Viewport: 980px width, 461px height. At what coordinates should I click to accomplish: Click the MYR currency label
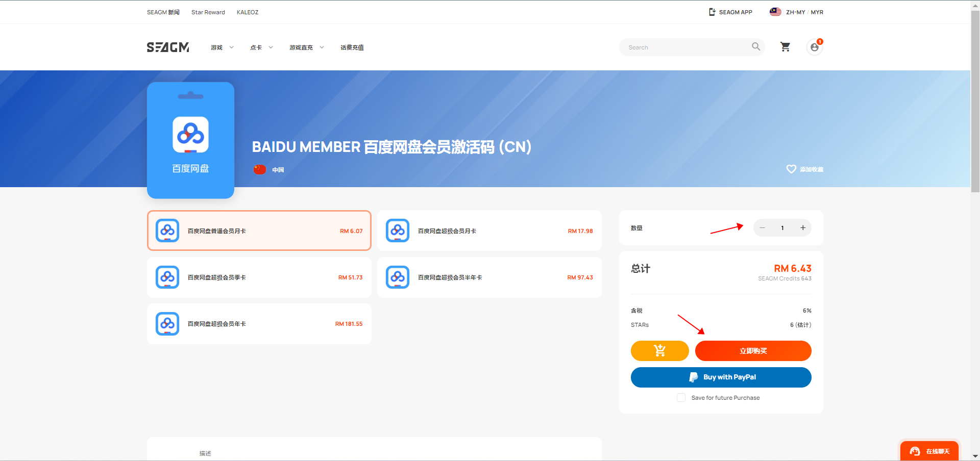[x=817, y=12]
